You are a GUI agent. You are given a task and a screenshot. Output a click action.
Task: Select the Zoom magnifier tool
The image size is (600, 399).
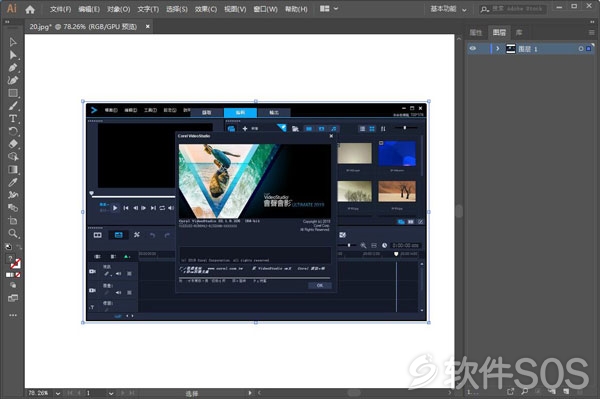point(13,233)
